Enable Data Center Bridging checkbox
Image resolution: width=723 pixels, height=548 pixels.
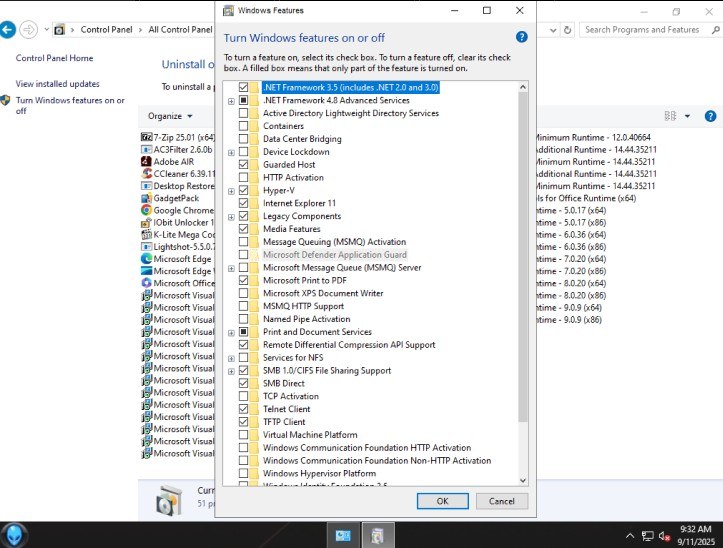(x=243, y=139)
